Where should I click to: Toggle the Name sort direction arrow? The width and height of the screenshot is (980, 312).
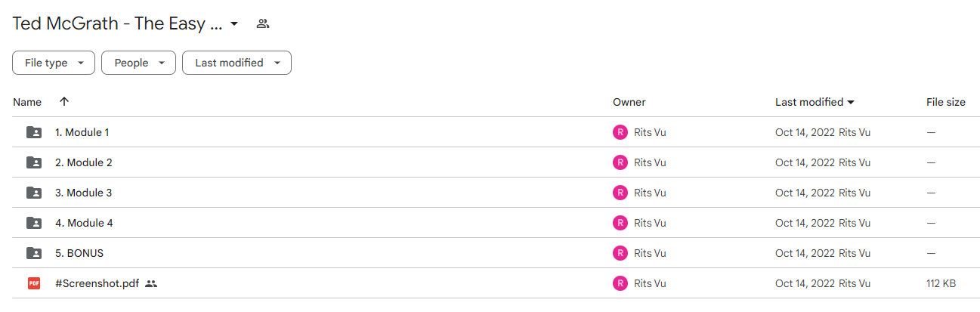[x=64, y=102]
